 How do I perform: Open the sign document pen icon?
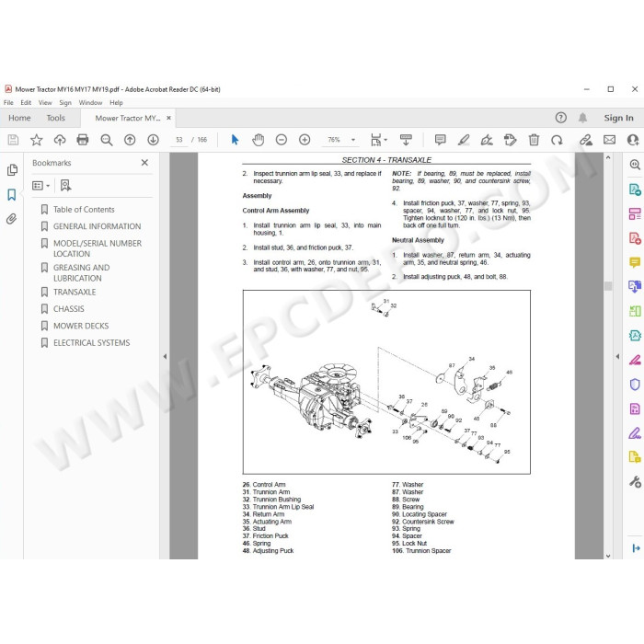487,140
